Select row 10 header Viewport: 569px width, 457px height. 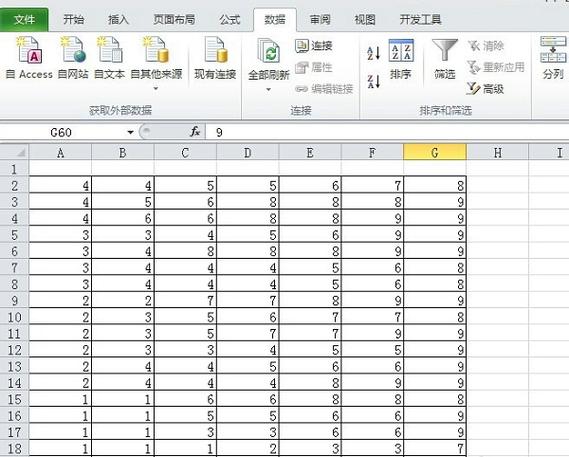(x=14, y=317)
